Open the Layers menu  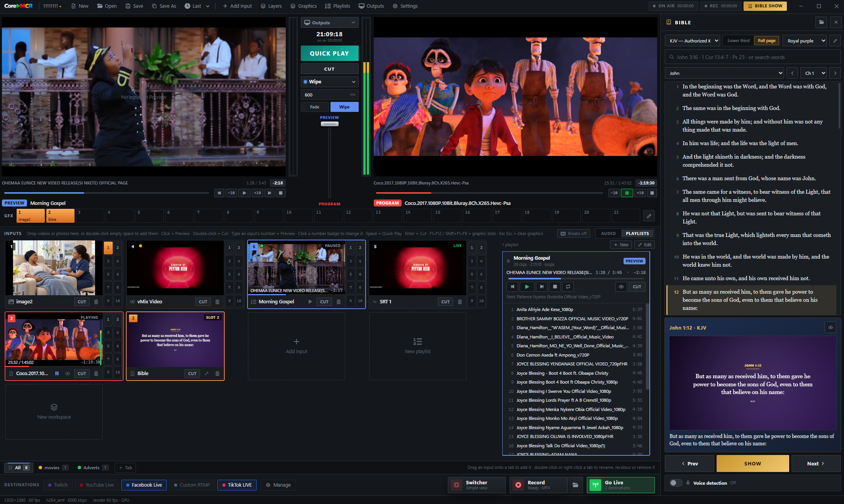point(271,6)
